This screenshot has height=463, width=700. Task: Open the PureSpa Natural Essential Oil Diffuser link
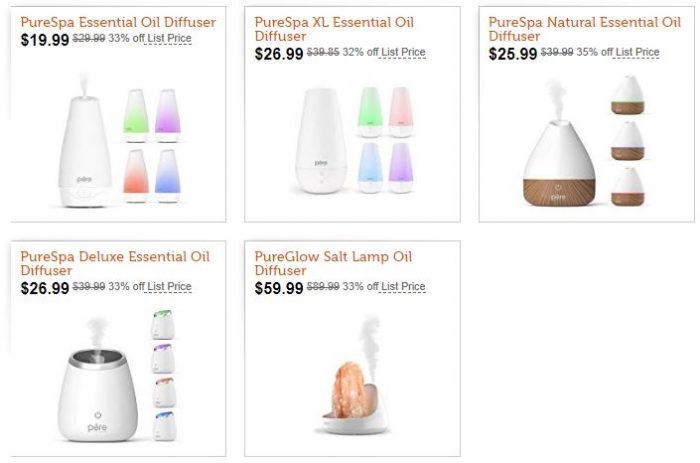pos(584,29)
